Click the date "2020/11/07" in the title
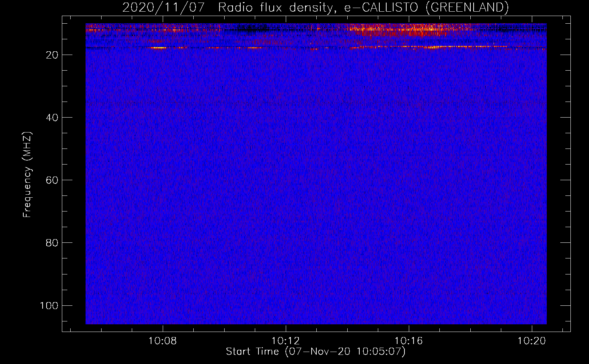The width and height of the screenshot is (589, 364). [163, 7]
